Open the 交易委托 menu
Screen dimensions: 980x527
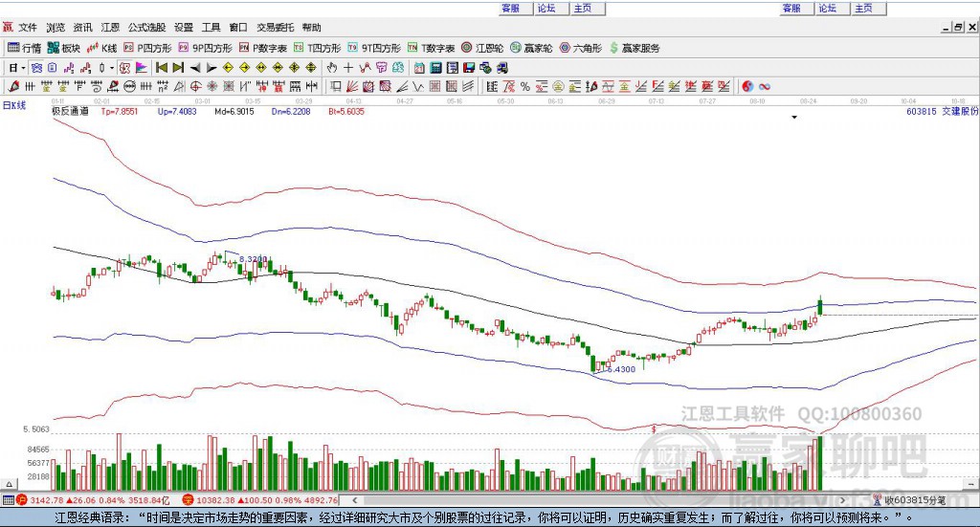point(275,28)
